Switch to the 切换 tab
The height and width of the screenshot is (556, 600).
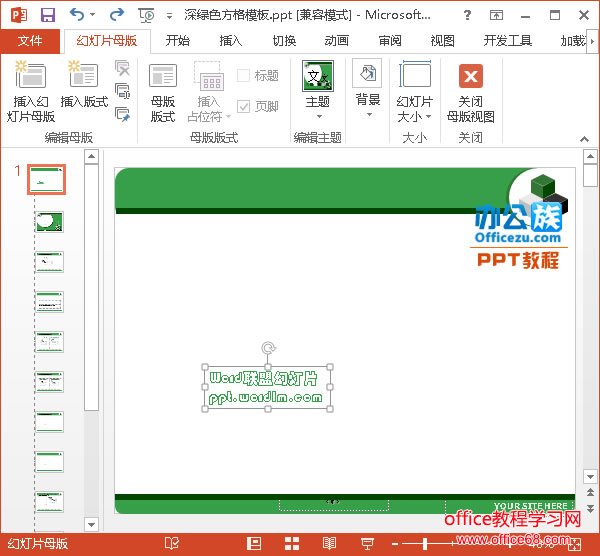tap(284, 41)
